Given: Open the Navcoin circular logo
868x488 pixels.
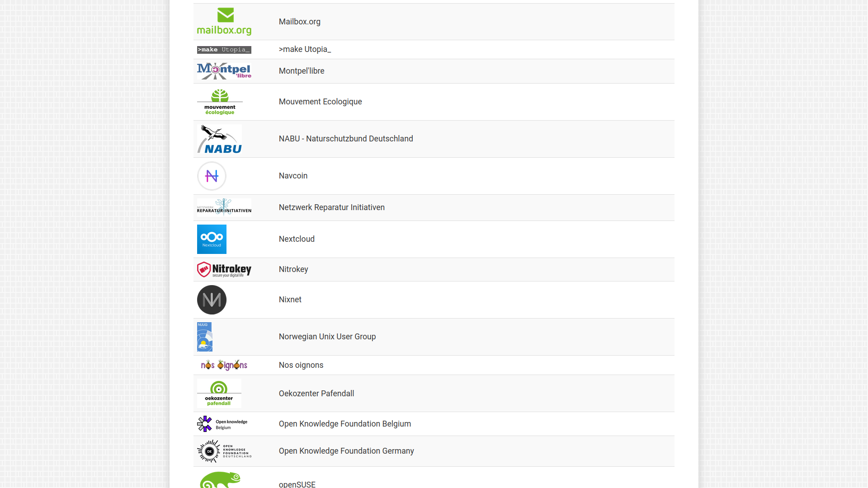Looking at the screenshot, I should click(x=212, y=176).
